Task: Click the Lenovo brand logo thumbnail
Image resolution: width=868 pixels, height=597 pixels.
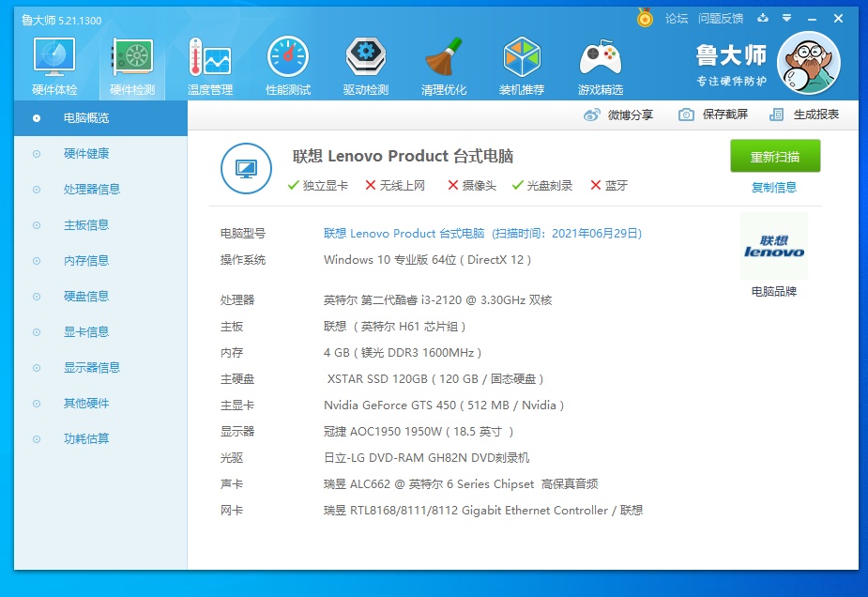Action: tap(773, 246)
